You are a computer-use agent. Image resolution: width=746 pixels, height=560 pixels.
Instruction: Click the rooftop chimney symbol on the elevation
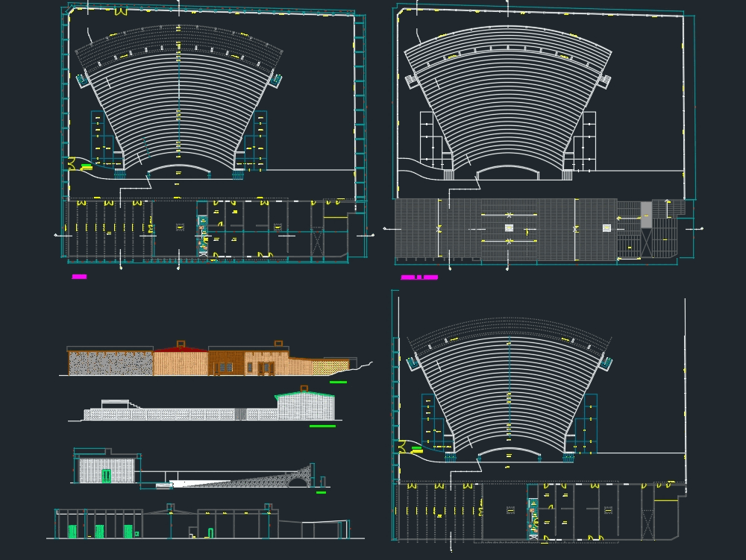180,344
